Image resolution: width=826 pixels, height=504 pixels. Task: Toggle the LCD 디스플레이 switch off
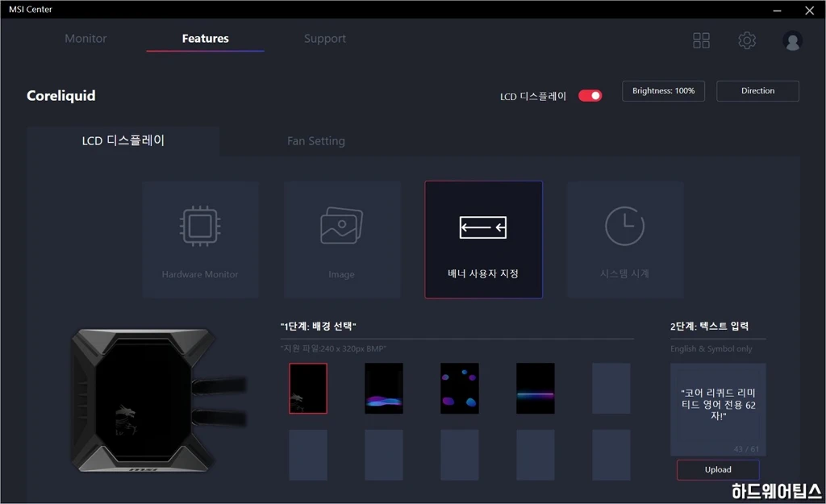(x=590, y=96)
